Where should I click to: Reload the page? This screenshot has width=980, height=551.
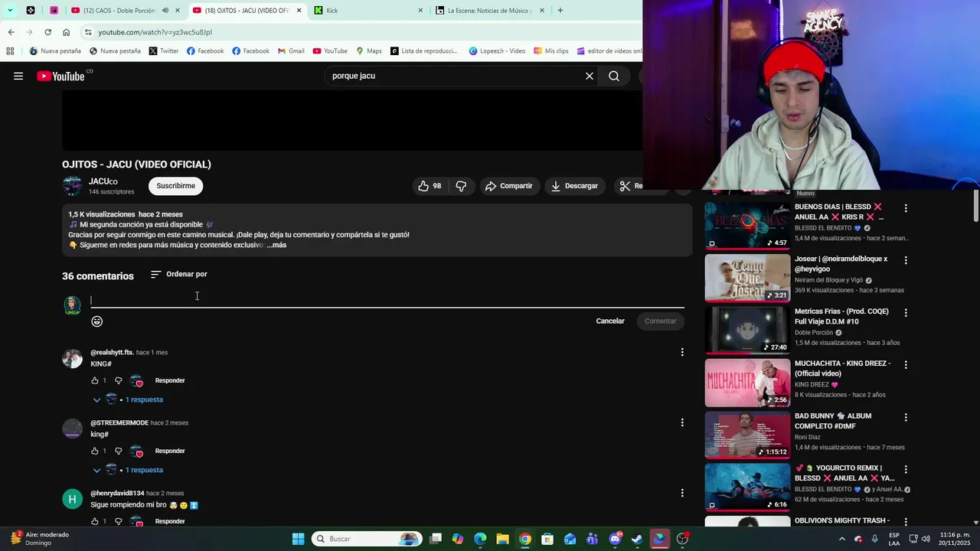(x=47, y=32)
